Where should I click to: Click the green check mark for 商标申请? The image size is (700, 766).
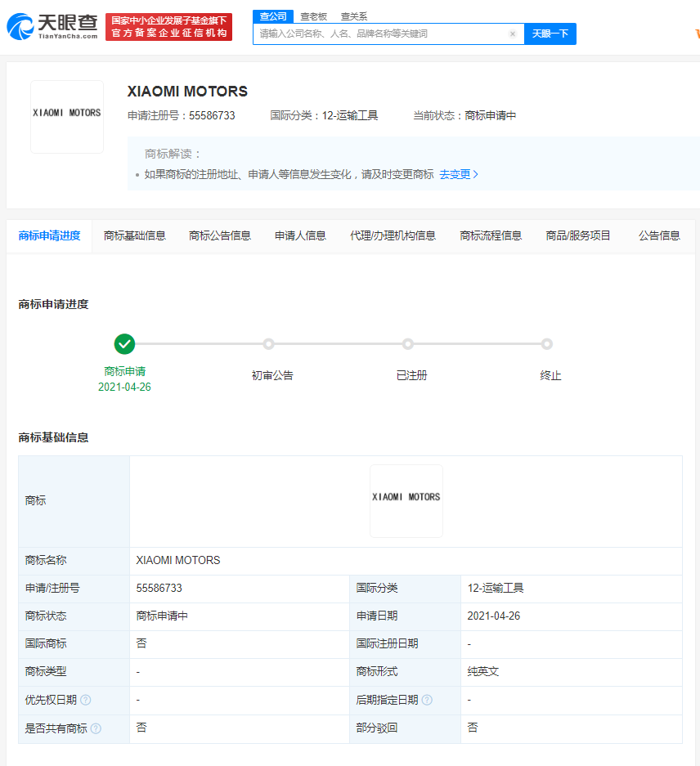click(124, 344)
